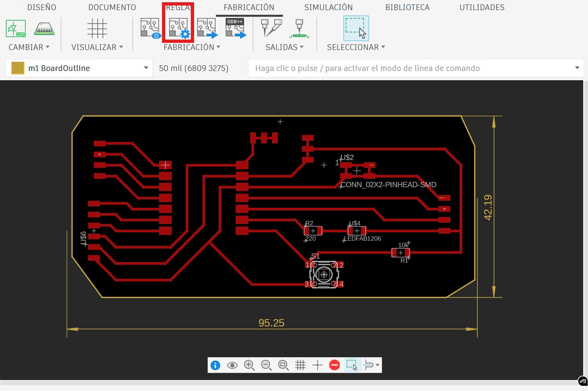Click the U$6 connector label
588x391 pixels.
pyautogui.click(x=83, y=238)
